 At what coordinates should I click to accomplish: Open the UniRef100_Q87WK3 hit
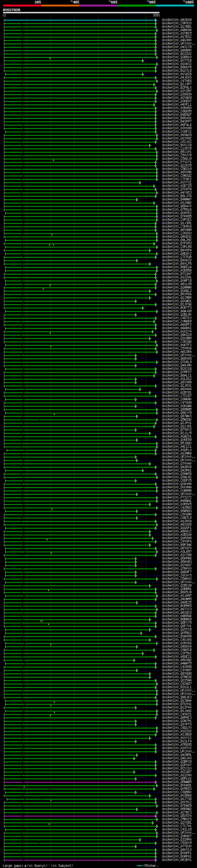click(177, 416)
